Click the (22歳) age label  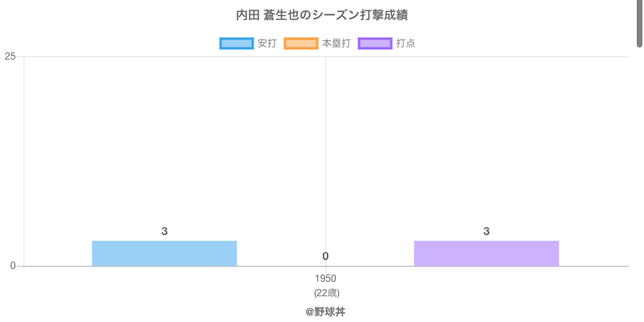(x=326, y=292)
